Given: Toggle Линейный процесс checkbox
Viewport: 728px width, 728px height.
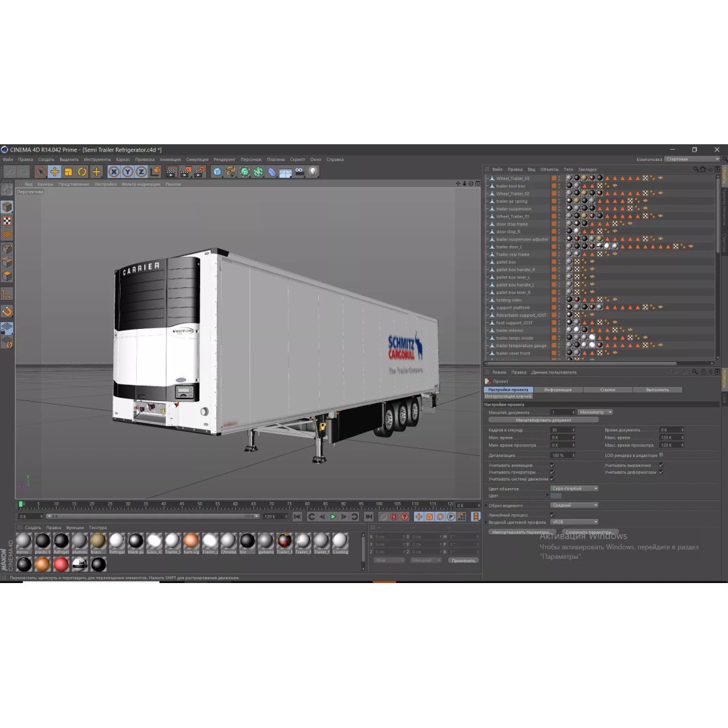Looking at the screenshot, I should tap(552, 515).
